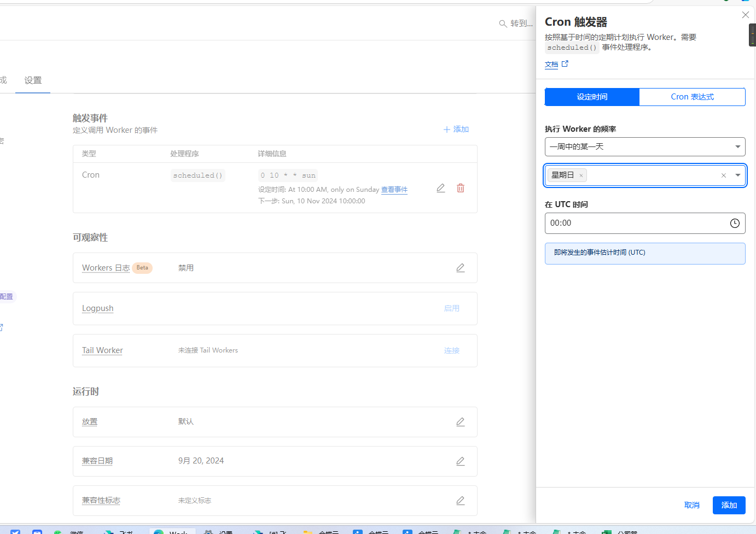Click 添加 button to save trigger

coord(729,505)
